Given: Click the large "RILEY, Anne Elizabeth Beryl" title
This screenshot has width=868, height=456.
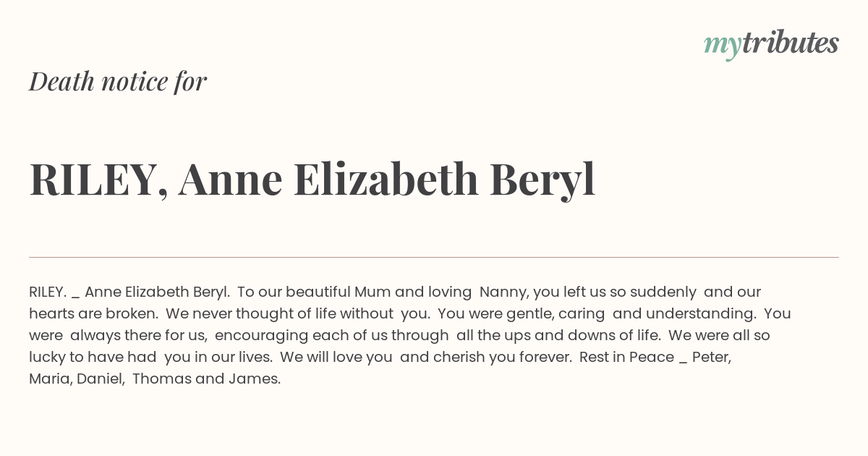Looking at the screenshot, I should [312, 180].
